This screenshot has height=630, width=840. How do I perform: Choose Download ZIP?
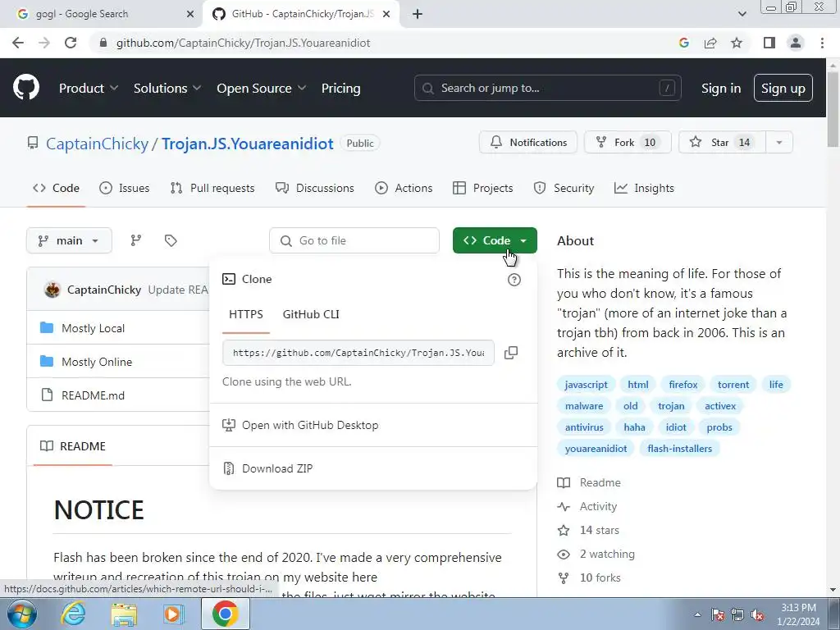click(277, 468)
